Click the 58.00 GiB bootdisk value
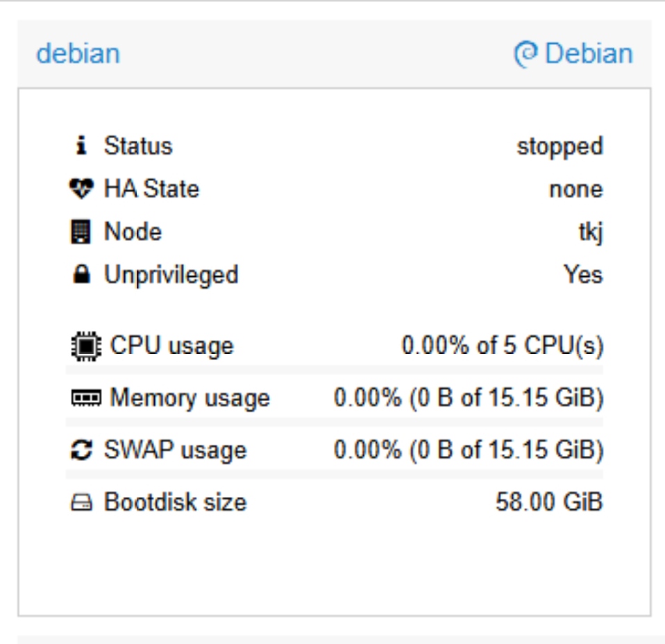 click(x=549, y=502)
